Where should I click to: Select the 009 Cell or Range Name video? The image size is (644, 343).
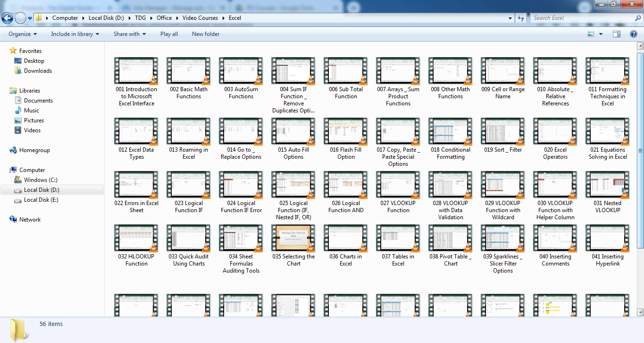pos(503,78)
